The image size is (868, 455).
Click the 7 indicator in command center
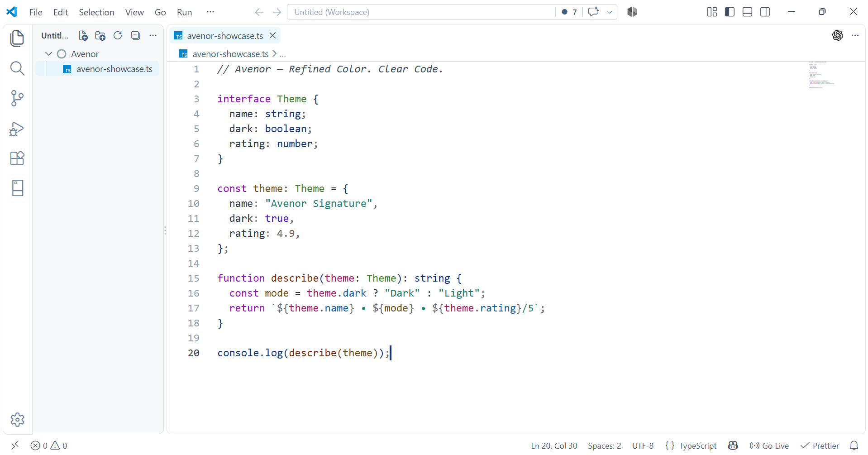tap(569, 12)
